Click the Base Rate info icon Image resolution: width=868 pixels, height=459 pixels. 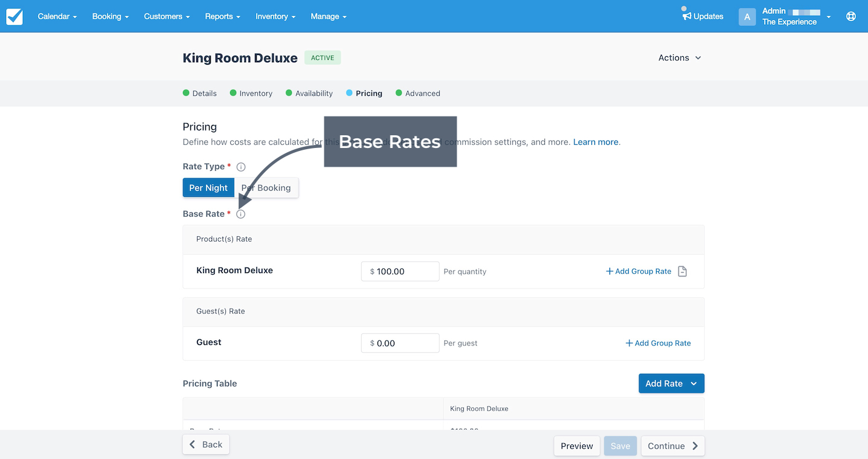pyautogui.click(x=241, y=214)
